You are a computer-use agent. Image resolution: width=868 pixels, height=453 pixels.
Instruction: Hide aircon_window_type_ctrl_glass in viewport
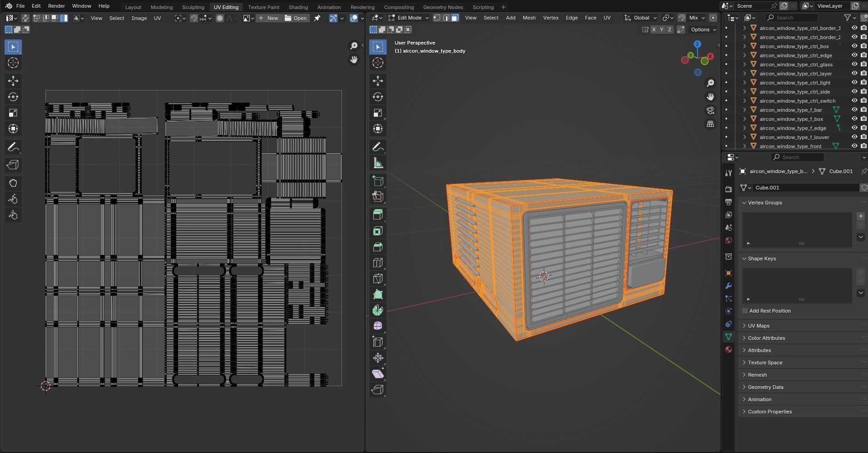854,65
